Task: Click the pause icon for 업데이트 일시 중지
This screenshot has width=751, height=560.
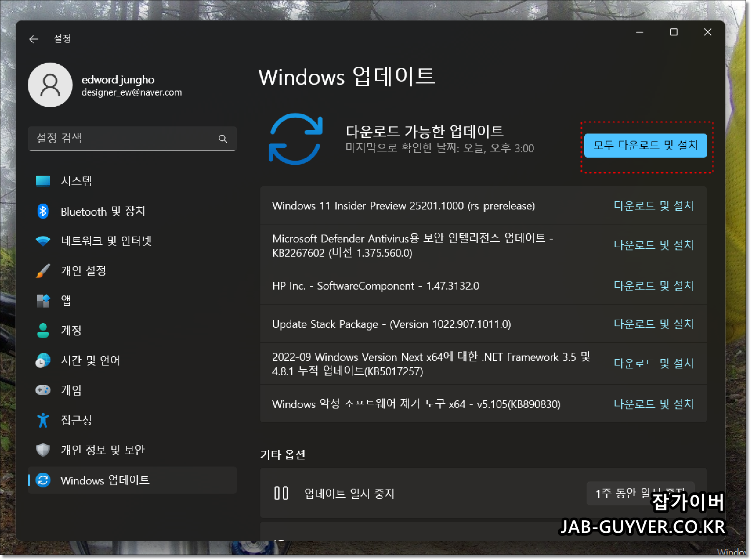Action: (x=281, y=493)
